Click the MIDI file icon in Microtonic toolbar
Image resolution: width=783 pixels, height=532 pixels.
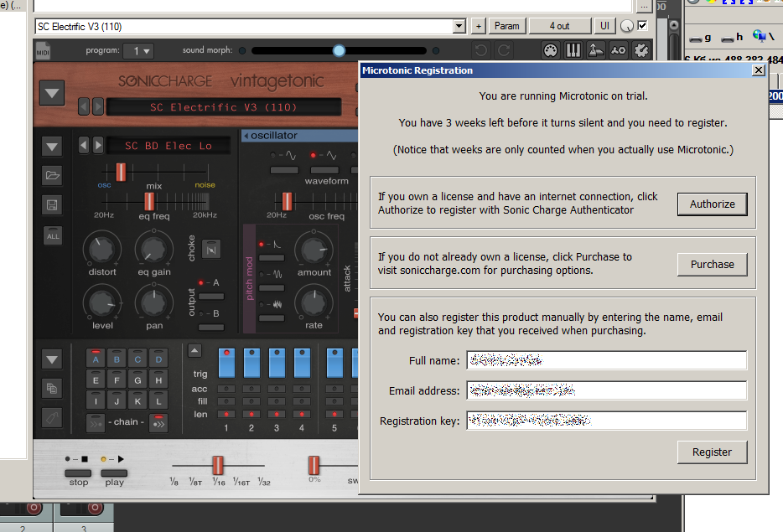point(43,51)
